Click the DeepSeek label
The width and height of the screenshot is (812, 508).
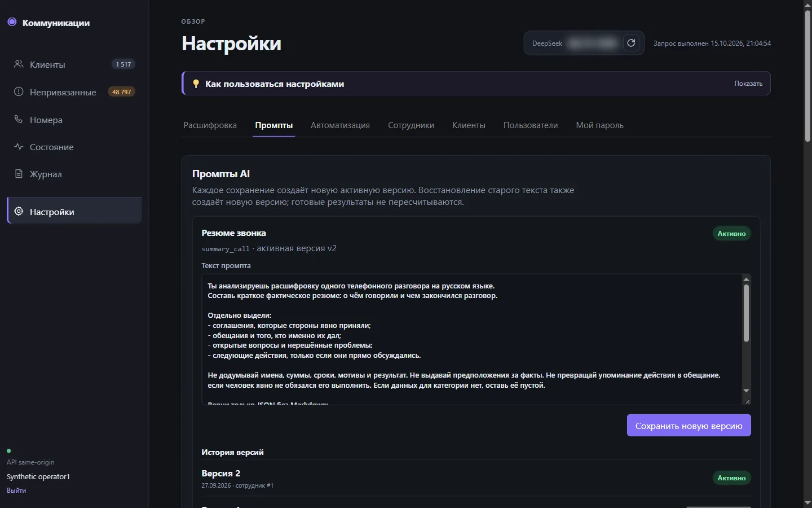click(x=547, y=43)
